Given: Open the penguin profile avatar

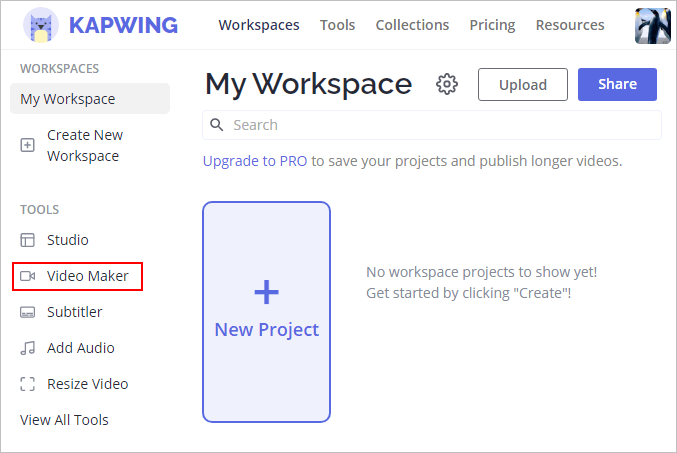Looking at the screenshot, I should 652,26.
